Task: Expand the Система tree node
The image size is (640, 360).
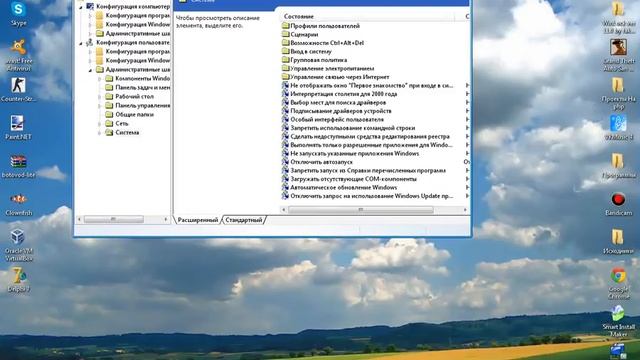Action: (x=100, y=132)
